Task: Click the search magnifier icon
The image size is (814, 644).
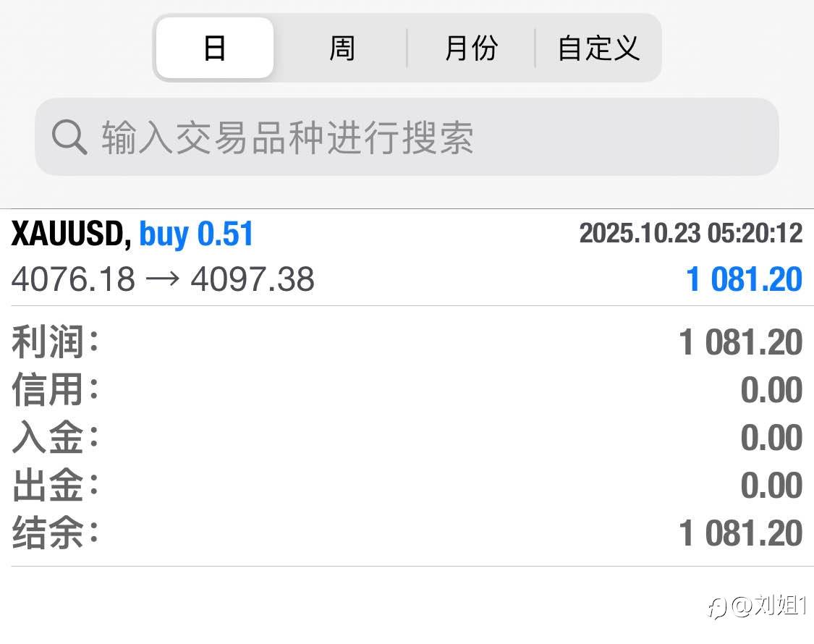Action: [x=69, y=137]
